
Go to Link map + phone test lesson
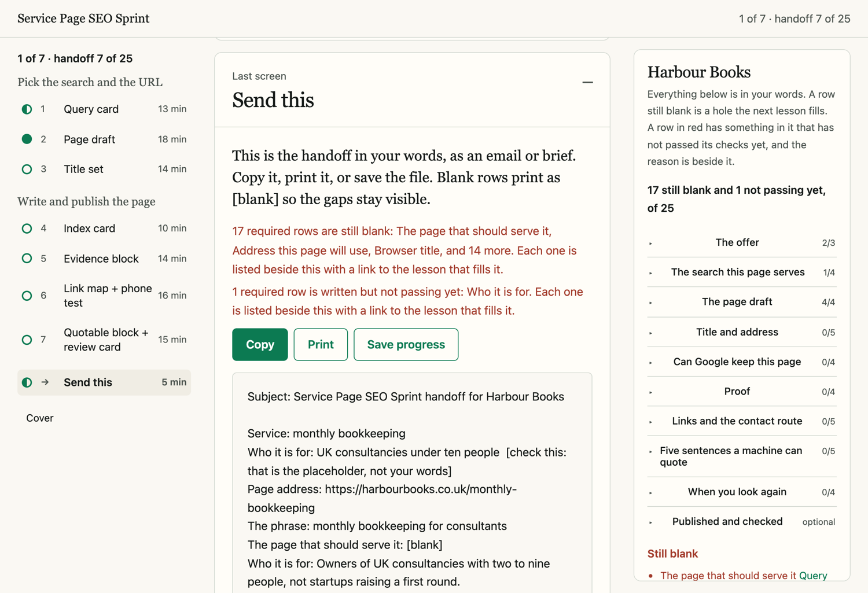click(x=104, y=296)
